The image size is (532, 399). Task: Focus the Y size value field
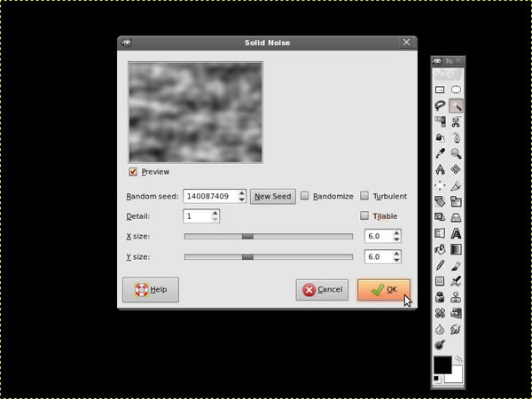click(x=379, y=257)
